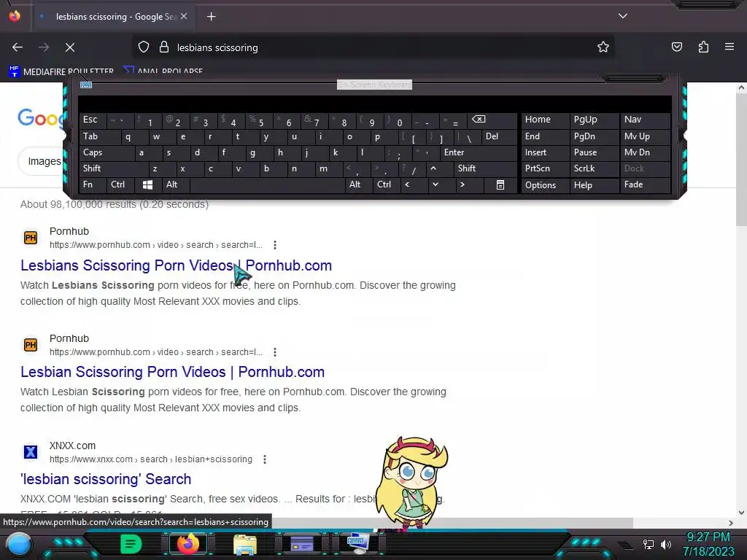Open a new tab with the plus button
This screenshot has height=560, width=747.
pos(211,17)
